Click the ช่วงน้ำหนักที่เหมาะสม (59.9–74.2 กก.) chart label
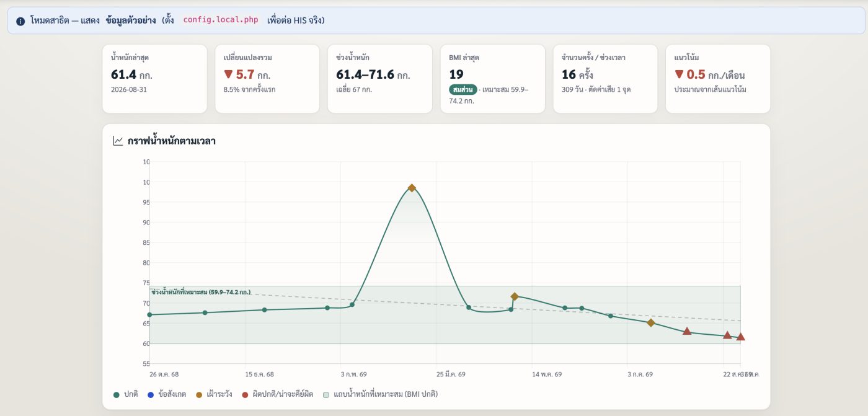This screenshot has height=416, width=868. (201, 291)
